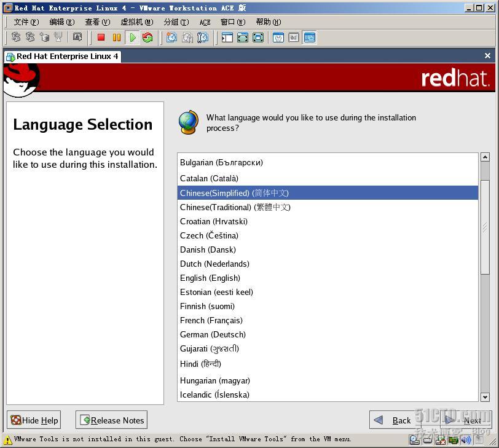Open the 虚拟机(M) menu
Image resolution: width=499 pixels, height=448 pixels.
coord(137,22)
